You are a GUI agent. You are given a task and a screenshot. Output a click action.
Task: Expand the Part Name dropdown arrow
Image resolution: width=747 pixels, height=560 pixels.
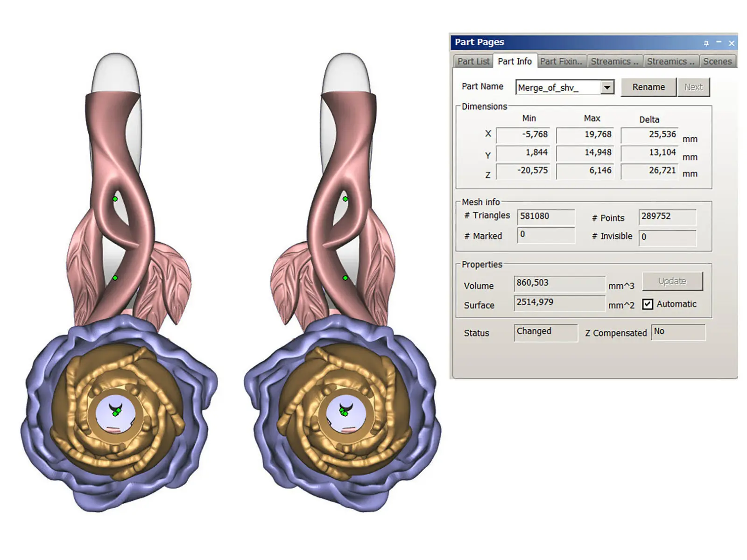[x=606, y=87]
